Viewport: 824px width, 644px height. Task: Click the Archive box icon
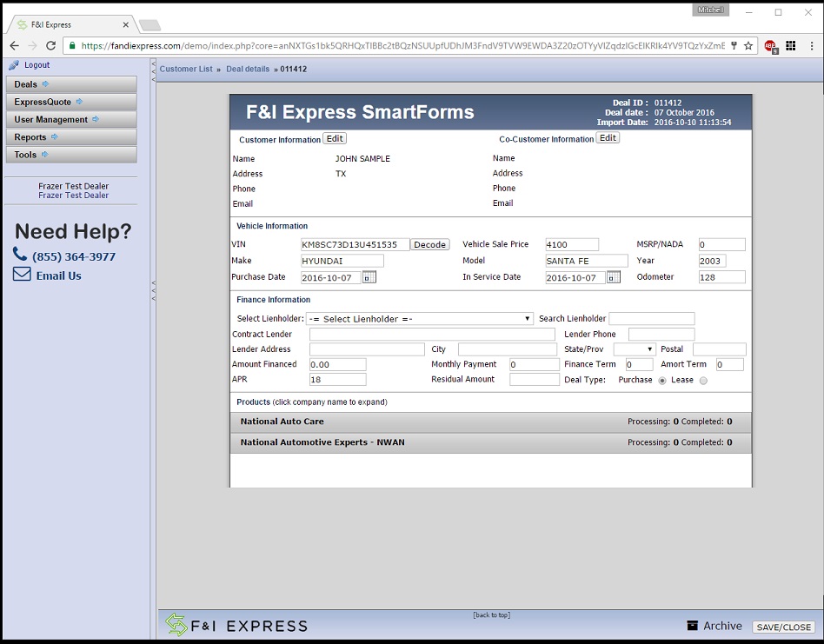pos(693,626)
